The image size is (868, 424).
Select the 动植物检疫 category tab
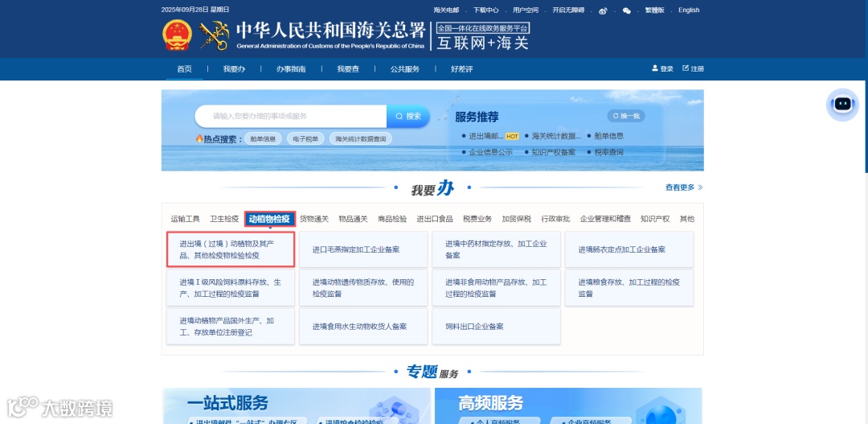[x=270, y=219]
